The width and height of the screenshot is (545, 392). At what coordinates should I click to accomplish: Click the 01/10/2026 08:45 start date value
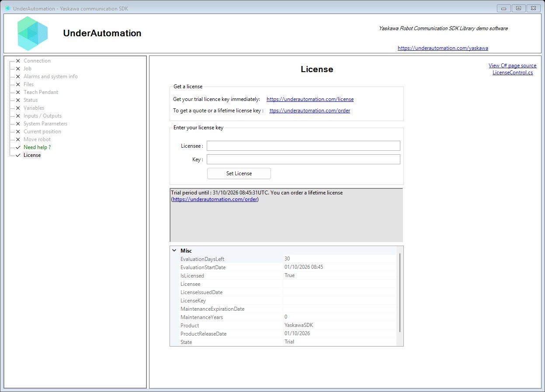(304, 267)
